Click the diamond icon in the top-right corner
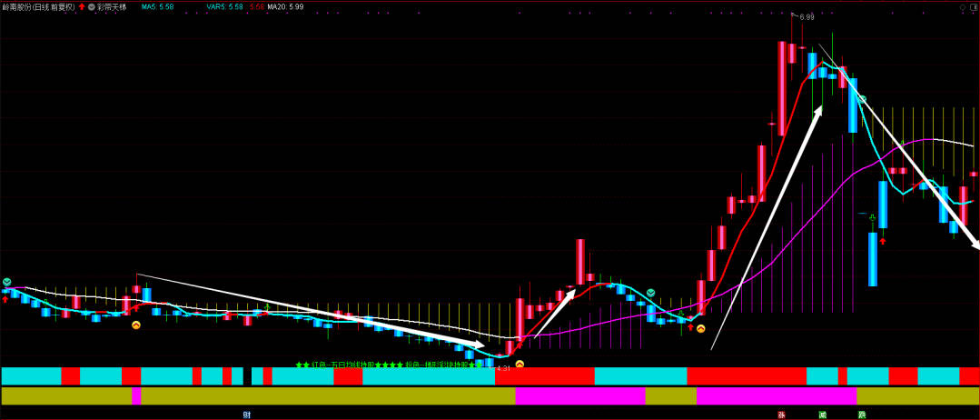 tap(962, 5)
